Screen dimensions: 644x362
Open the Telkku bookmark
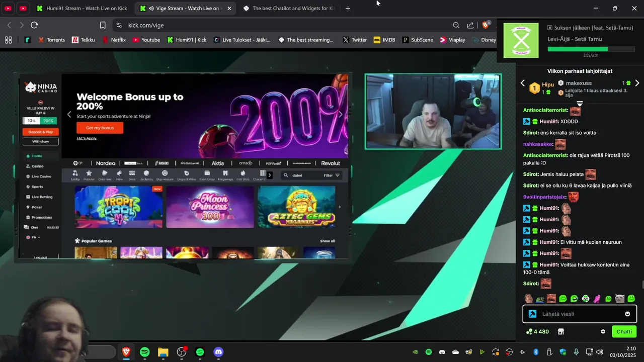pyautogui.click(x=83, y=40)
